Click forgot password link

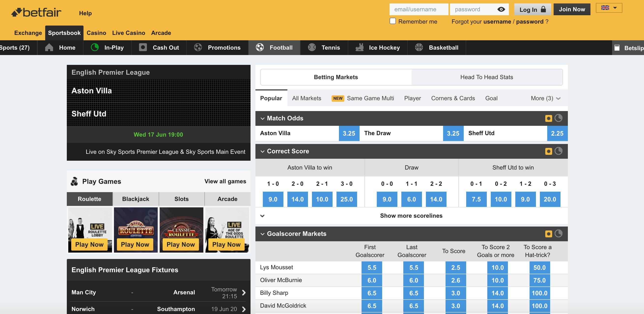530,22
